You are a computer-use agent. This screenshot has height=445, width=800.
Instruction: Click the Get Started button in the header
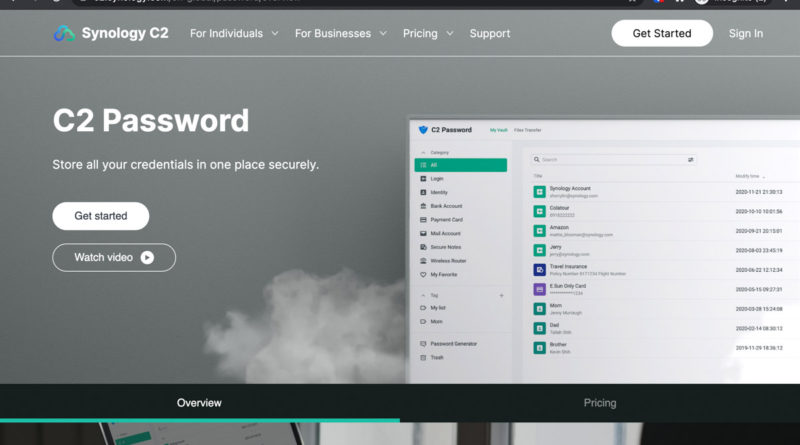662,33
